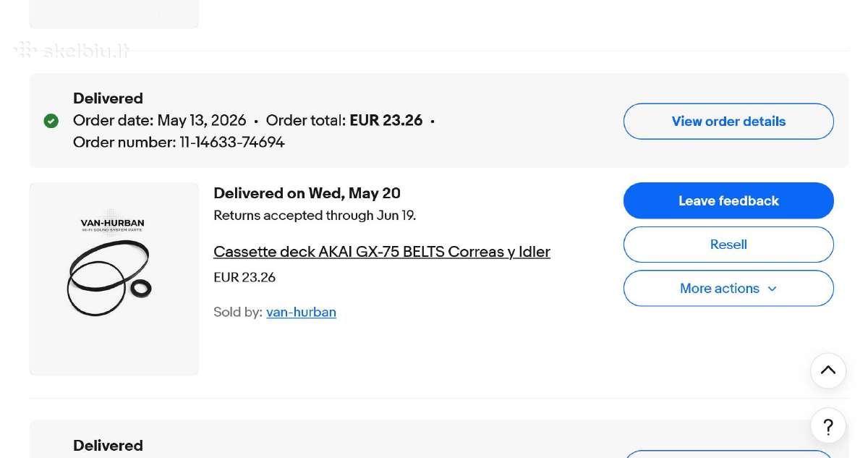The height and width of the screenshot is (458, 868).
Task: Click the partial product thumbnail at top
Action: coord(114,14)
